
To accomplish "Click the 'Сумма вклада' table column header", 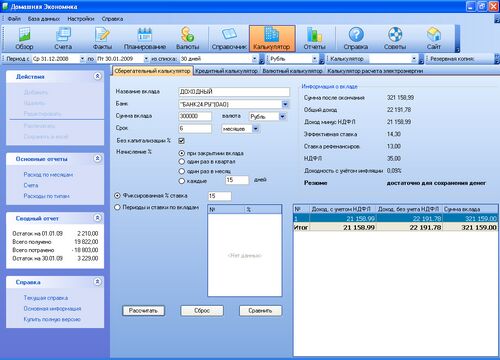I will click(470, 209).
